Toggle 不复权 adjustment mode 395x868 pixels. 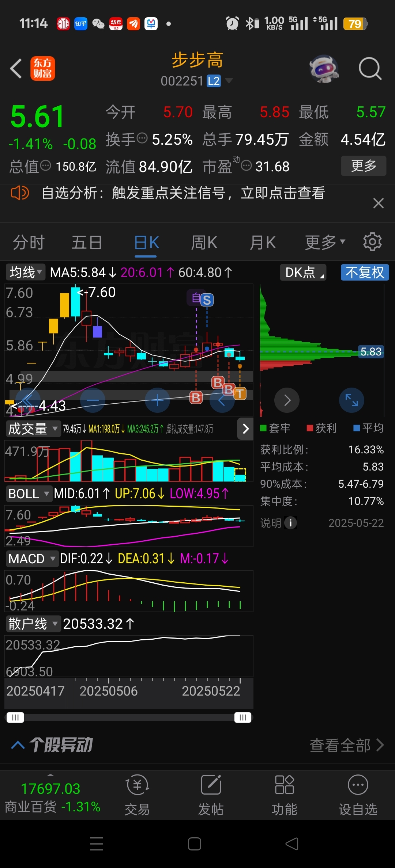point(365,272)
